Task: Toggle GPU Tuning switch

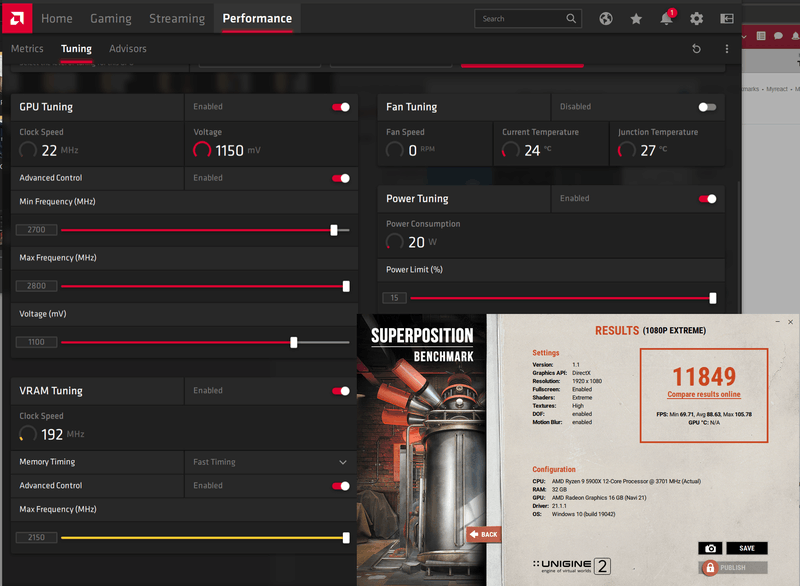Action: pos(341,107)
